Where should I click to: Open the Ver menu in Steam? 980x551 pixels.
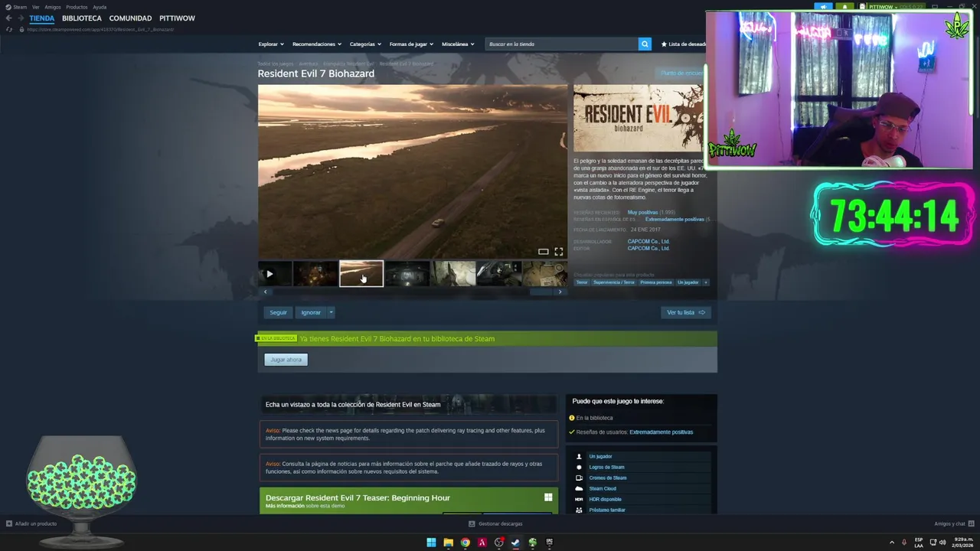[35, 7]
